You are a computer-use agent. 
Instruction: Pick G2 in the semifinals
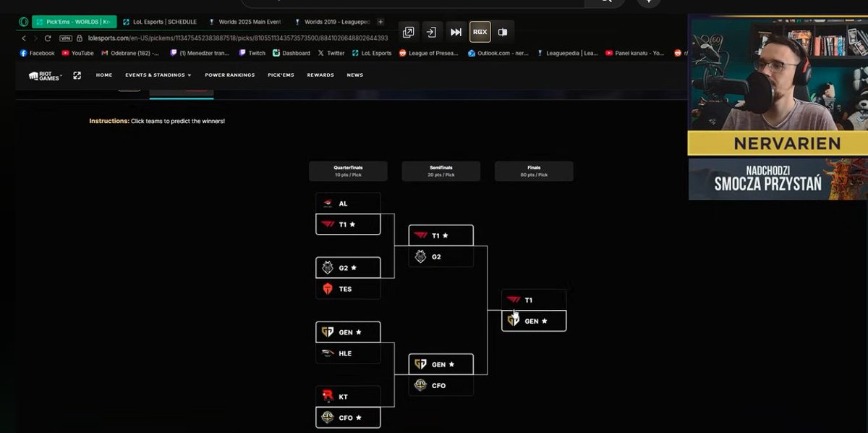441,256
